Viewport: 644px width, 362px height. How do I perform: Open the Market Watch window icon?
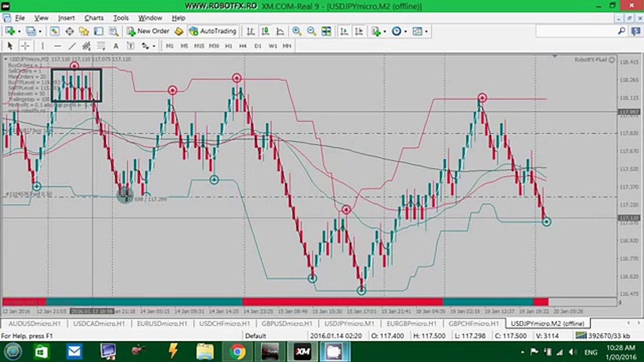click(x=54, y=31)
